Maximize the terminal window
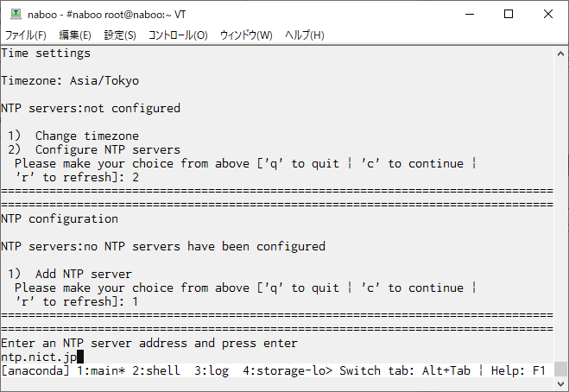The image size is (569, 392). (509, 14)
